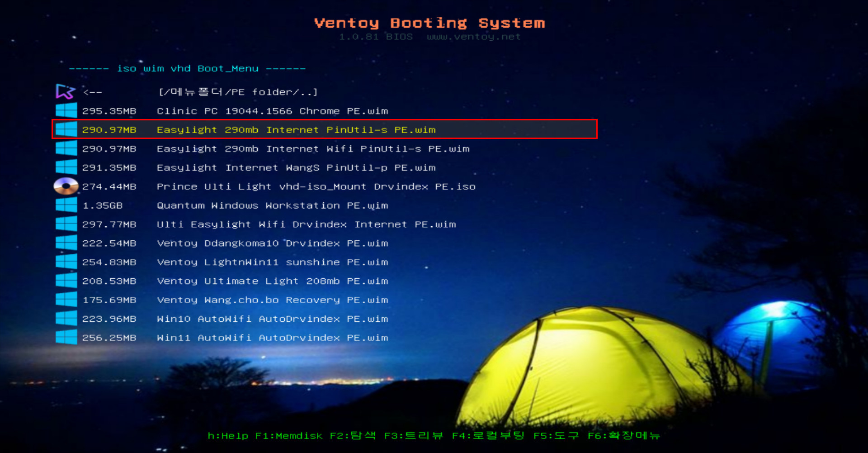Click F4:로컬부팅 local boot option
The width and height of the screenshot is (868, 453).
[x=488, y=436]
